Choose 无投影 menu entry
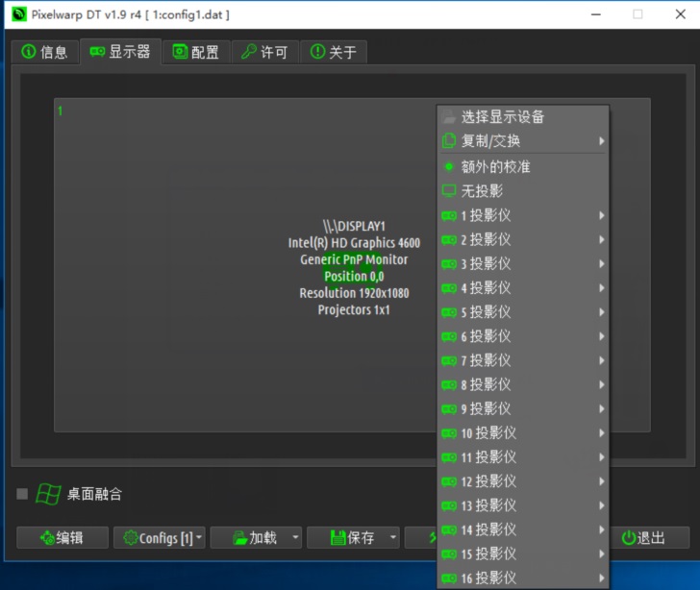 tap(523, 191)
